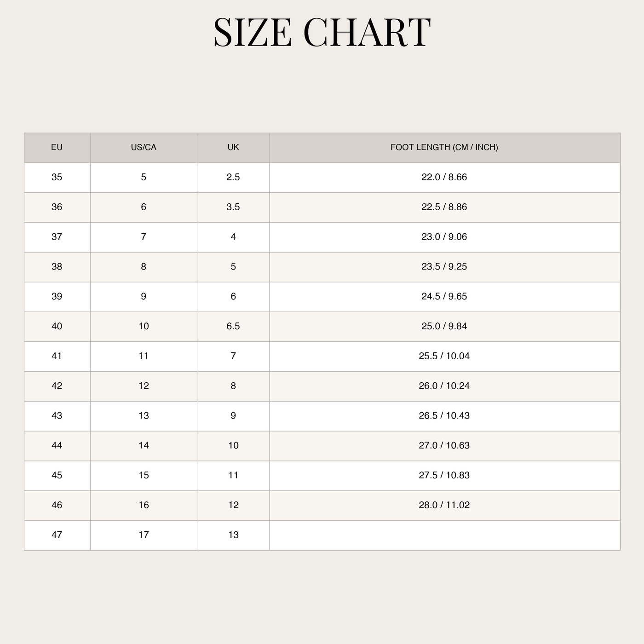Select UK size 2.5 cell
Viewport: 644px width, 644px height.
(x=234, y=178)
